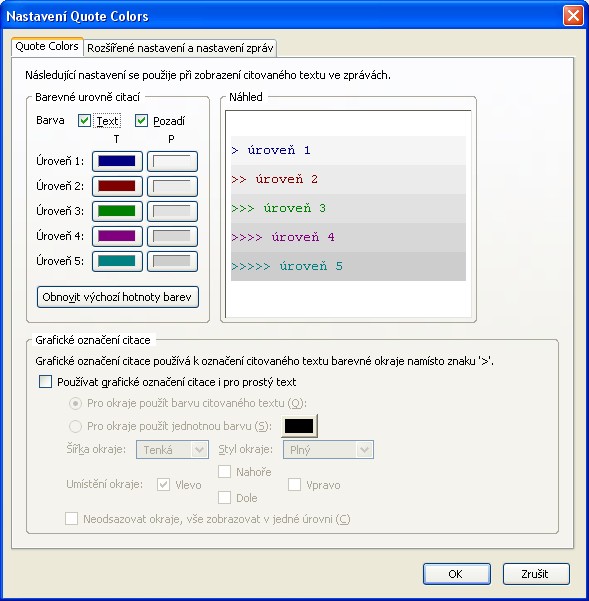
Task: Pick background color for Úroveň 5
Action: 172,261
